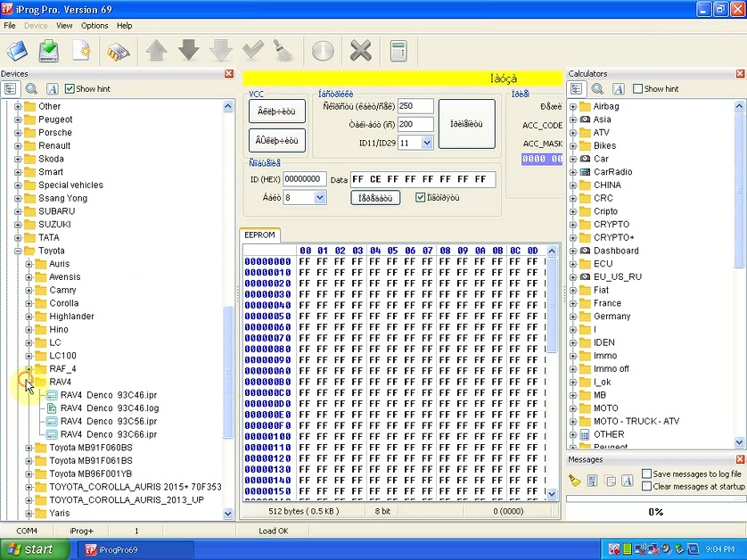Click the taskbar clock showing 9:04 PM
The width and height of the screenshot is (747, 560).
pos(720,549)
